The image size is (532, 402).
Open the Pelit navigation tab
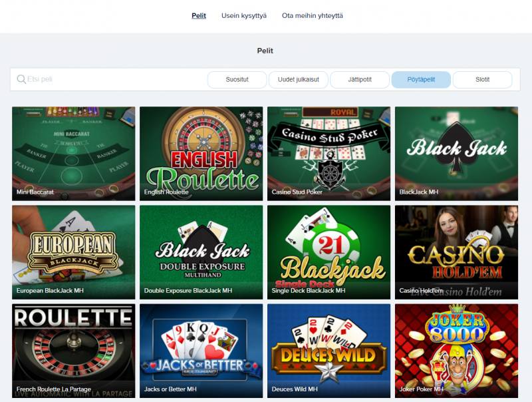199,15
